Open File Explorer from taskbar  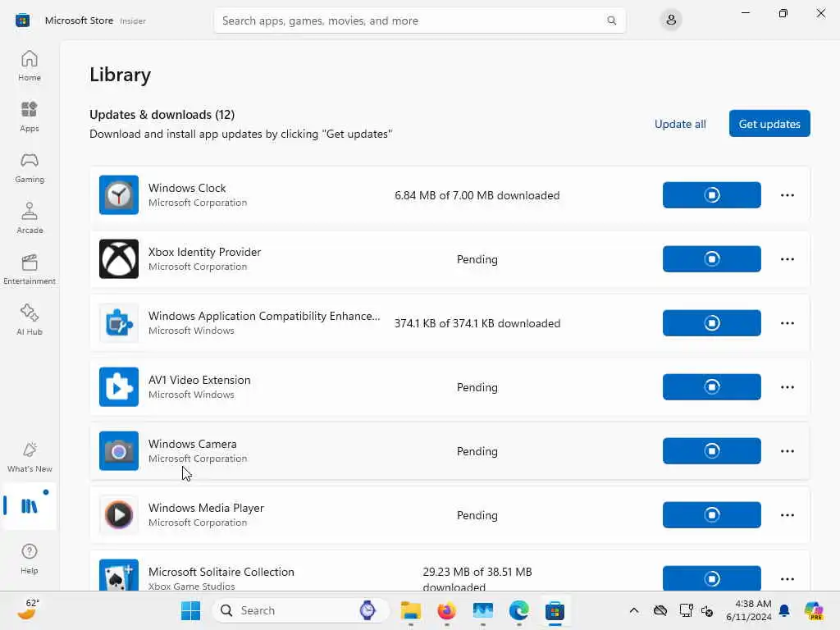[411, 610]
